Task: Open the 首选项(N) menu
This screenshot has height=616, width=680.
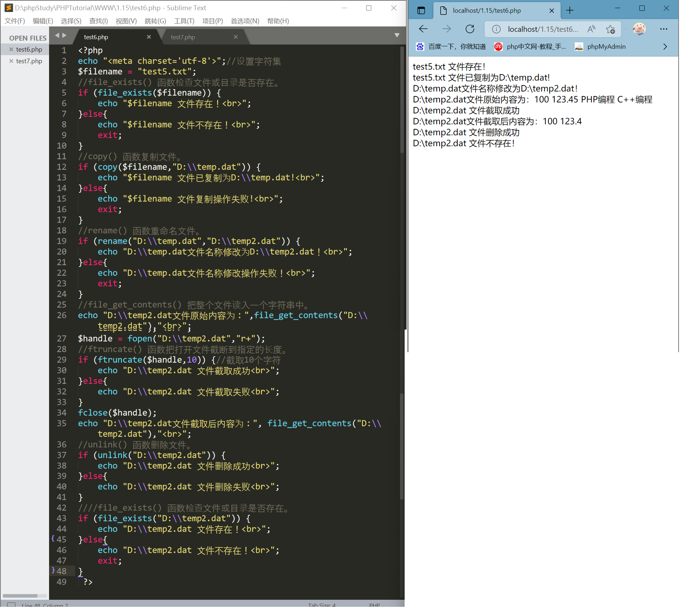Action: click(x=245, y=21)
